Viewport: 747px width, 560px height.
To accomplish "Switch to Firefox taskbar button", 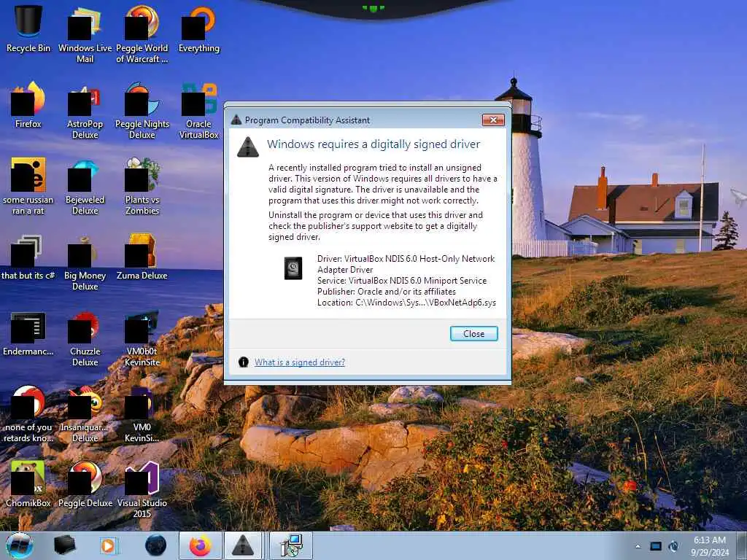I will click(201, 545).
